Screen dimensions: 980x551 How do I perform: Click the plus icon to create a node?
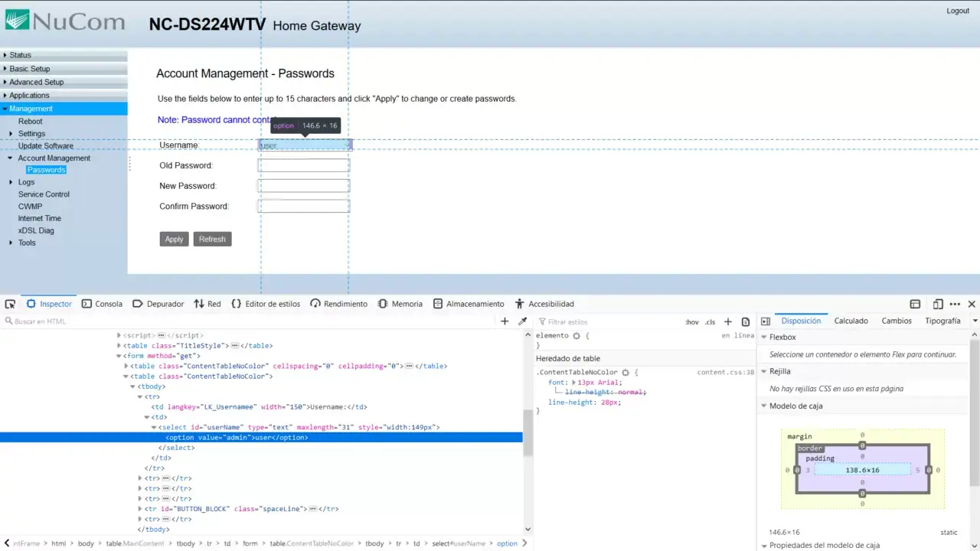click(505, 321)
